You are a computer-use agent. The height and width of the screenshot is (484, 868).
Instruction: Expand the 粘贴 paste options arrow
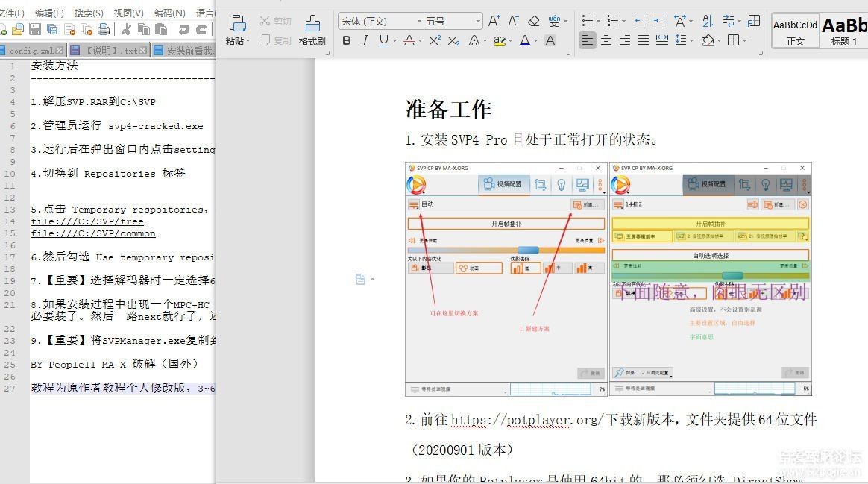click(248, 42)
